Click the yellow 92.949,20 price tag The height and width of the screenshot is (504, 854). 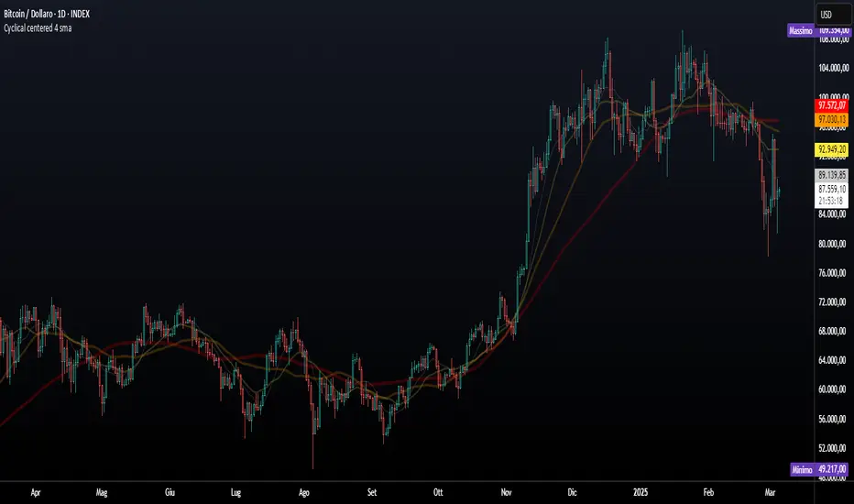click(x=832, y=149)
